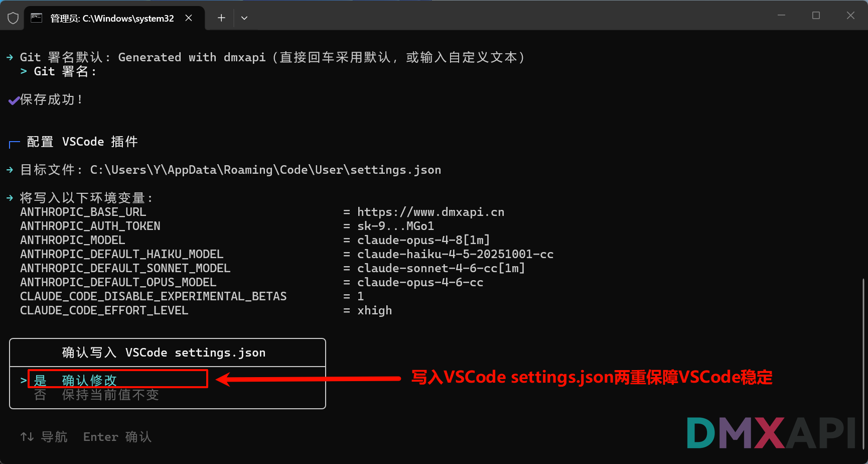Click the claude-sonnet-4-6-cc[1m] value
Image resolution: width=868 pixels, height=464 pixels.
pyautogui.click(x=441, y=268)
